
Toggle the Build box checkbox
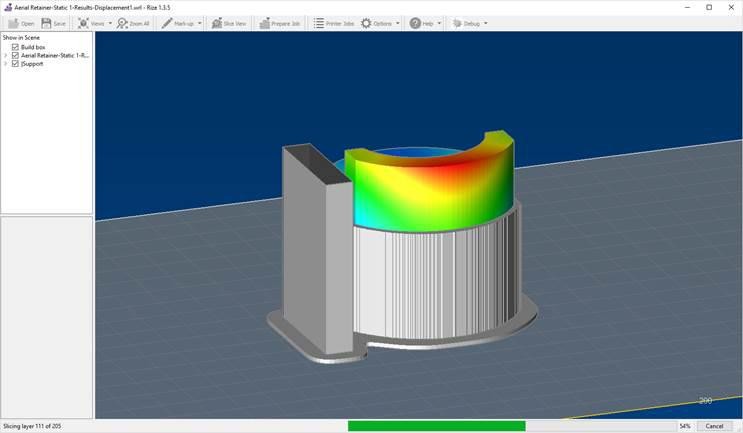click(x=15, y=47)
